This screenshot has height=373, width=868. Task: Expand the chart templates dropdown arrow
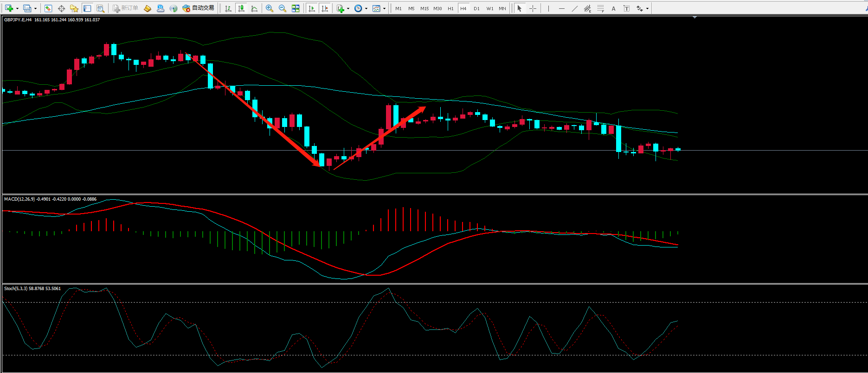click(384, 8)
